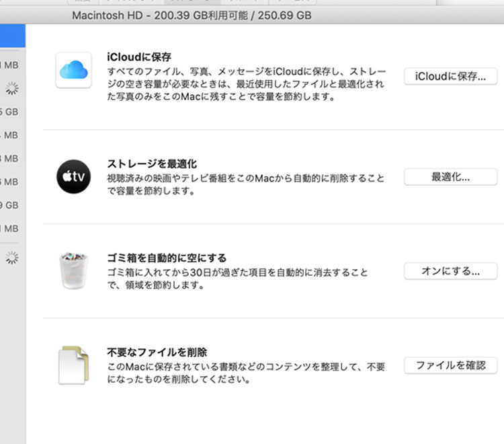
Task: Select the sidebar row showing 9 GB
Action: pos(9,205)
